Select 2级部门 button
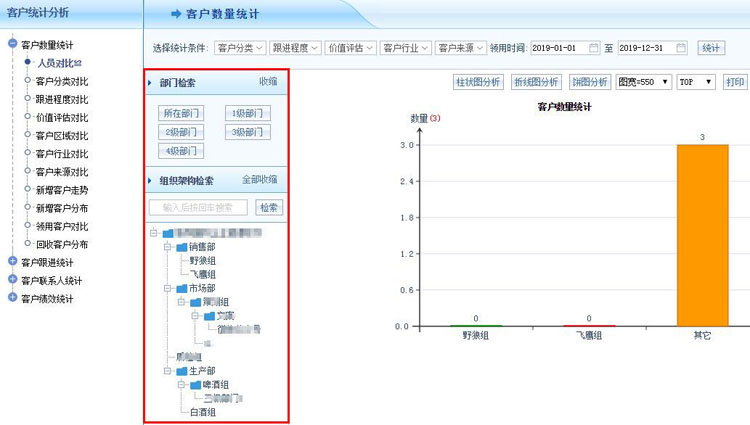Screen dimensions: 750x425 (181, 132)
